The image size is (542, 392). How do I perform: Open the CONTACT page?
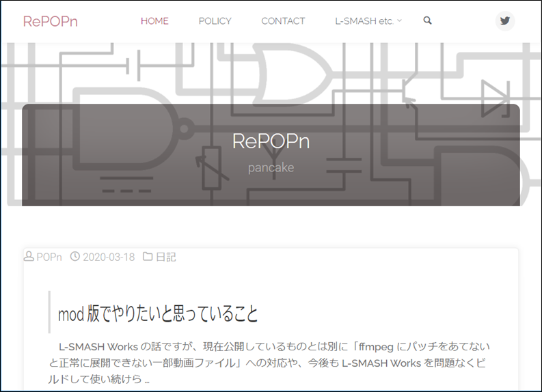[x=283, y=21]
